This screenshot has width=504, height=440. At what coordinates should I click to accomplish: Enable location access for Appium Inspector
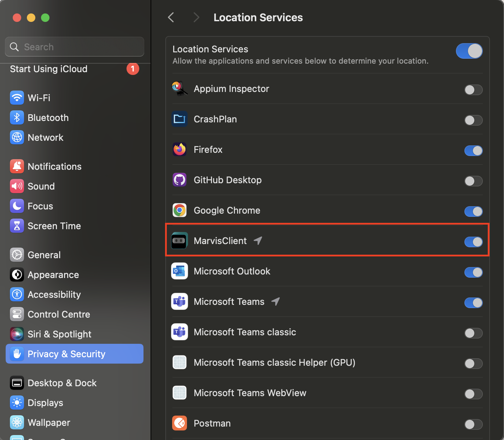(x=473, y=90)
